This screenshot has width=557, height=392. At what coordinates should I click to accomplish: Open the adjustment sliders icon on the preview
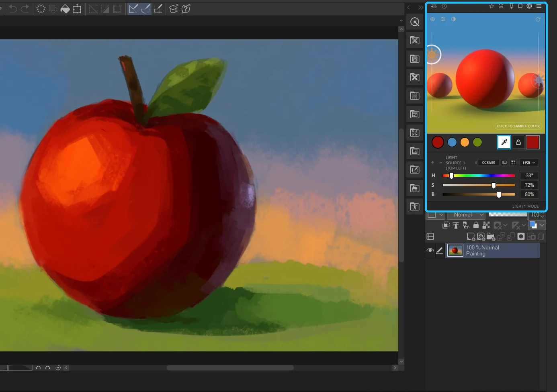pos(443,19)
